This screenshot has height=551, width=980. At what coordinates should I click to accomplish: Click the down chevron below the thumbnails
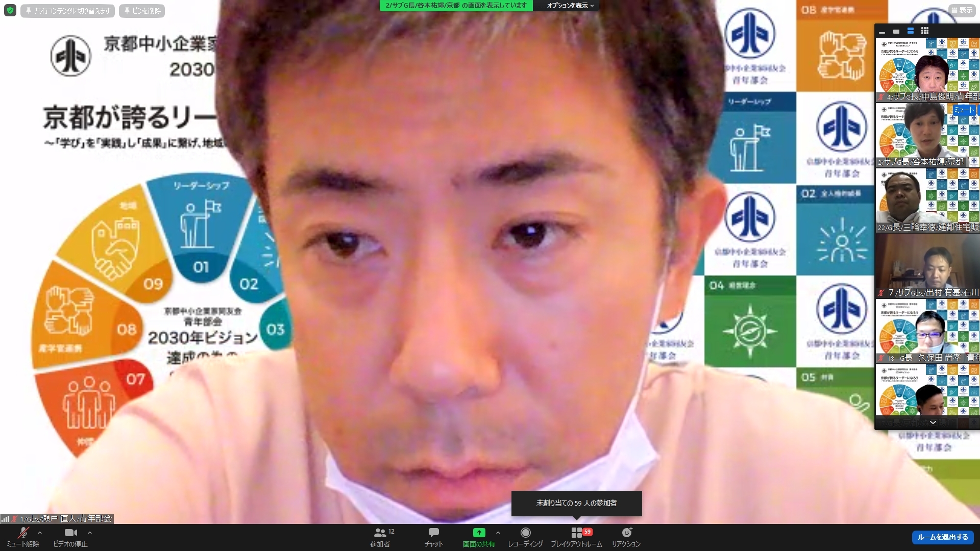933,422
